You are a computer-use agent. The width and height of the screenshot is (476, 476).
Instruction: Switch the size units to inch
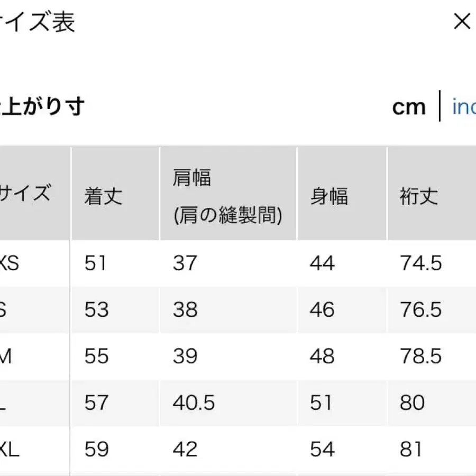pos(464,107)
